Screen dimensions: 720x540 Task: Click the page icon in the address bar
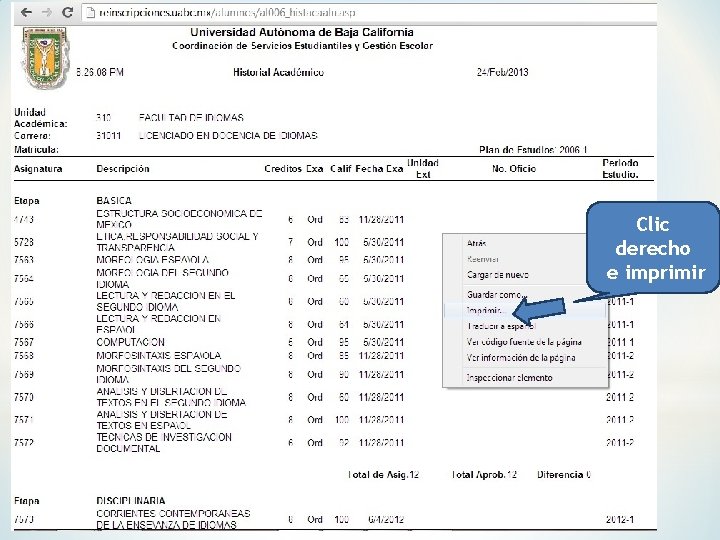(90, 12)
